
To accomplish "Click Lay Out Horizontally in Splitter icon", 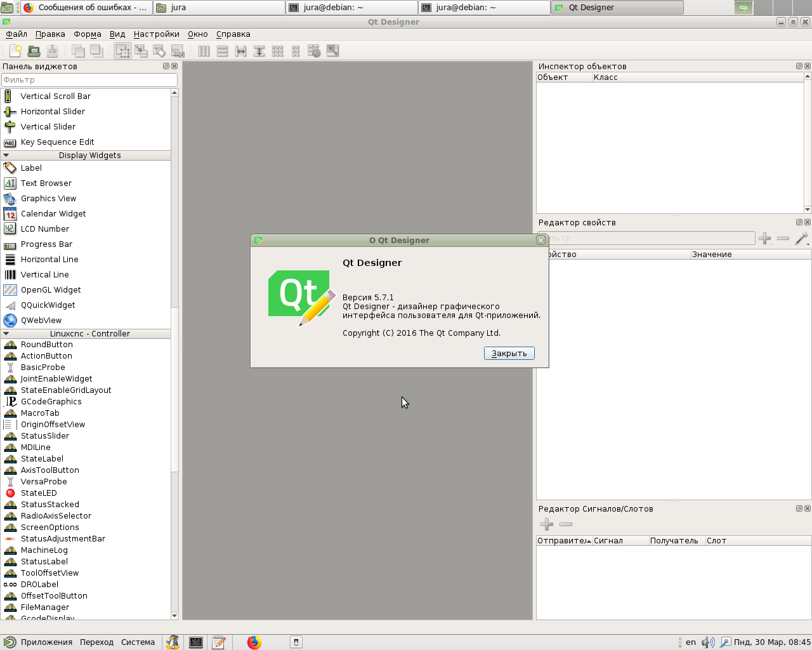I will coord(240,51).
